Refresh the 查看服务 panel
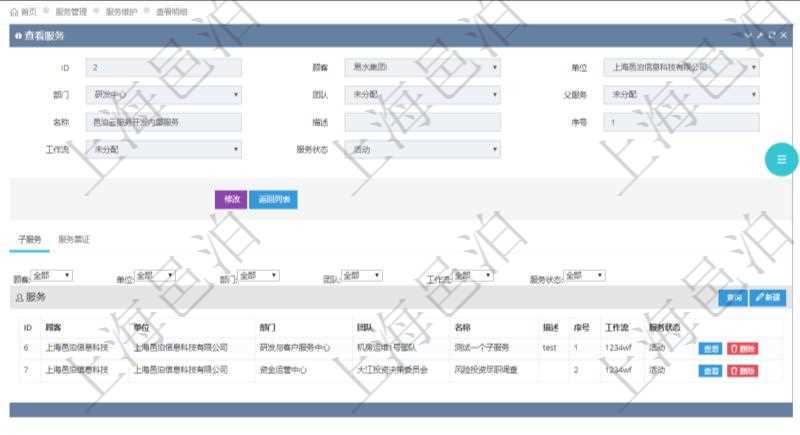The width and height of the screenshot is (800, 435). [772, 35]
